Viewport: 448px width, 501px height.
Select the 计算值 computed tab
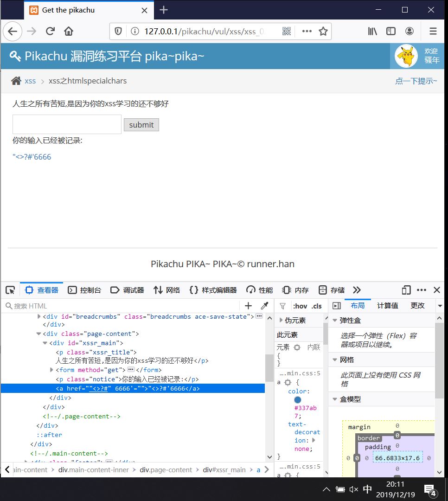[x=388, y=306]
